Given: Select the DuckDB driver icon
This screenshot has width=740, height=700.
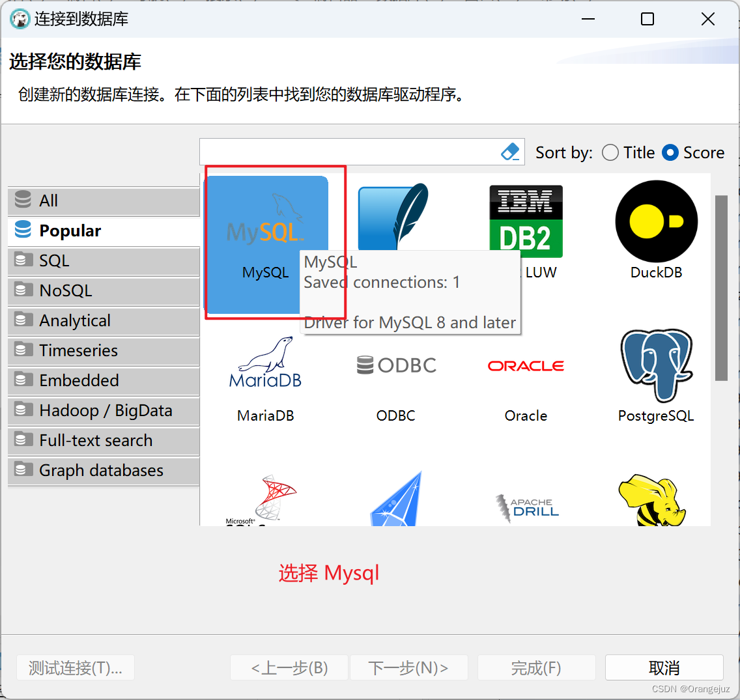Looking at the screenshot, I should click(x=656, y=221).
